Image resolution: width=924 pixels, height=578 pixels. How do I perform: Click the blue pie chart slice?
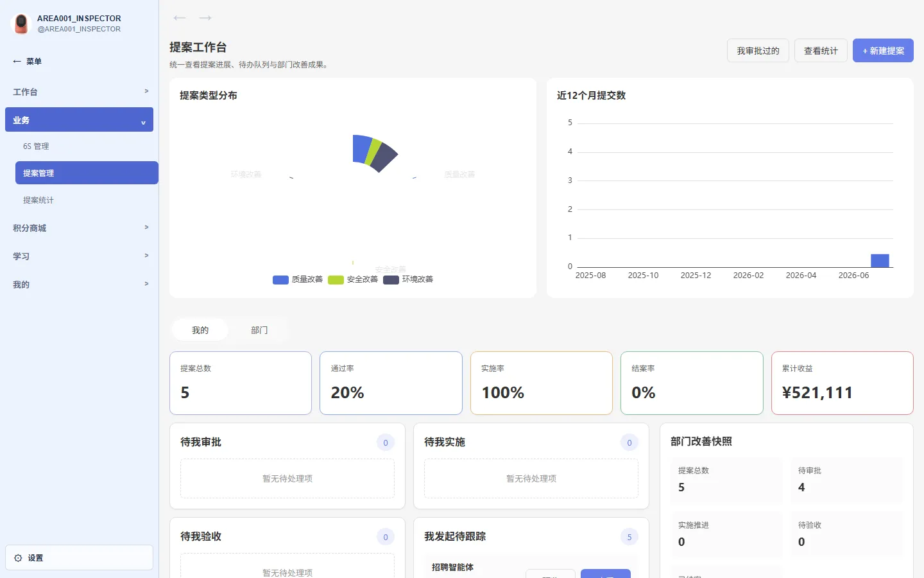coord(361,148)
